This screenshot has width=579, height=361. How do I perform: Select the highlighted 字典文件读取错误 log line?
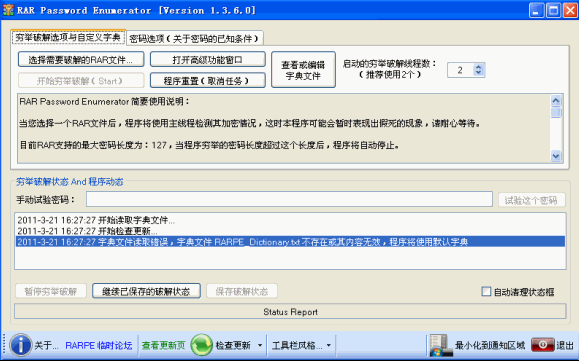coord(290,242)
